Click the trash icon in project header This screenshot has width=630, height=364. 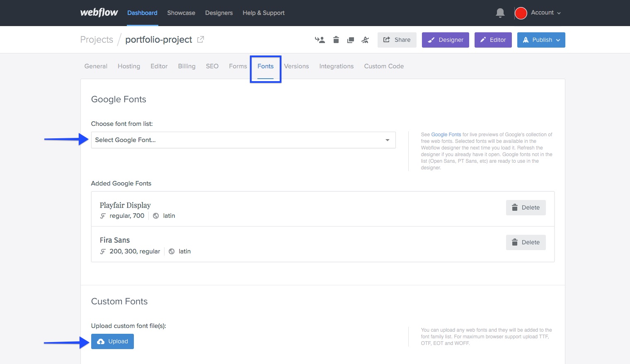(x=336, y=40)
